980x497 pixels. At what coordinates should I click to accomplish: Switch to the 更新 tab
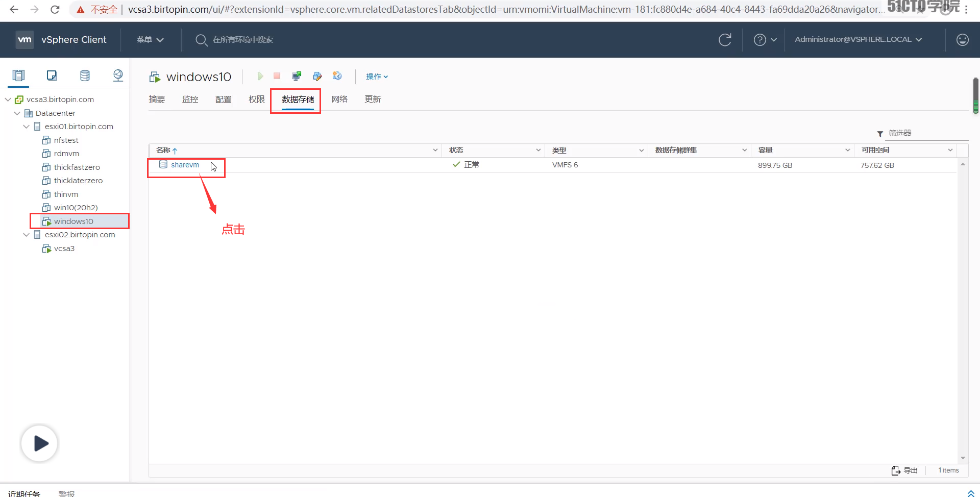click(373, 100)
